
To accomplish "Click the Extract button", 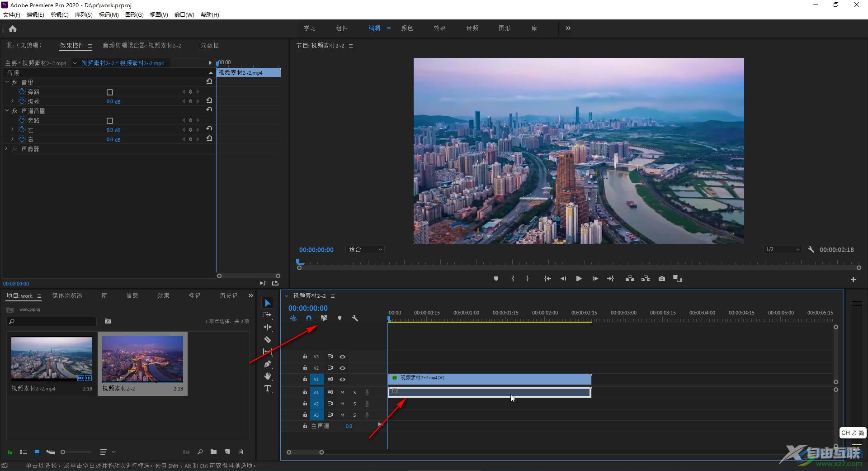I will pyautogui.click(x=646, y=279).
